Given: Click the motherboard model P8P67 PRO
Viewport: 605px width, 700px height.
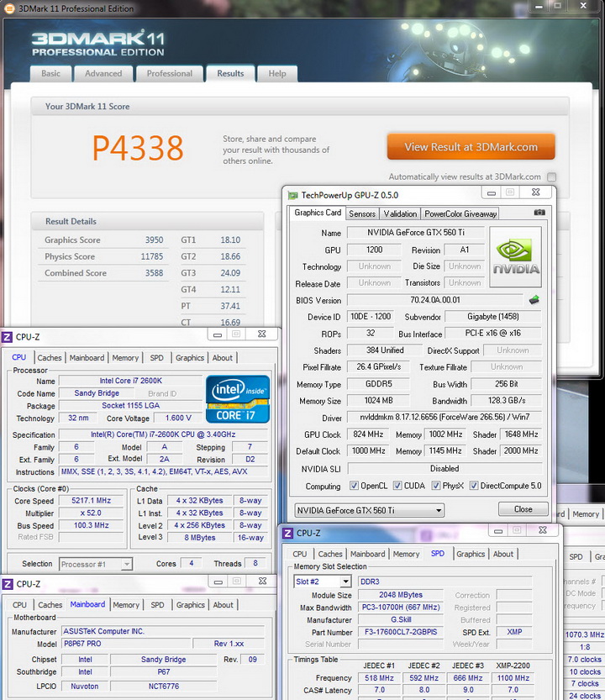Looking at the screenshot, I should [x=126, y=644].
